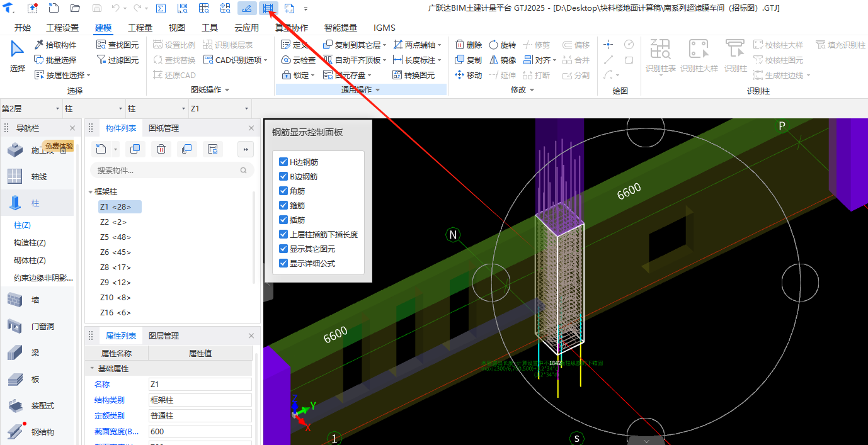Click 长度标注 button

coord(416,60)
